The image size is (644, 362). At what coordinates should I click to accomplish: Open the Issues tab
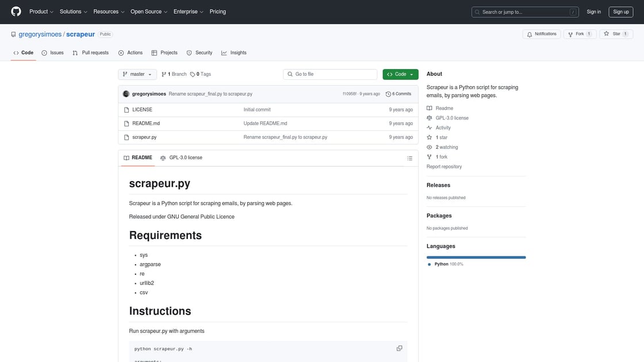pos(52,53)
